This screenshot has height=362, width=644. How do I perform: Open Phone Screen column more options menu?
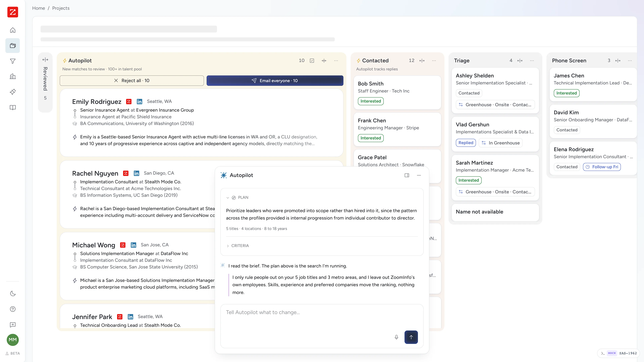tap(630, 61)
